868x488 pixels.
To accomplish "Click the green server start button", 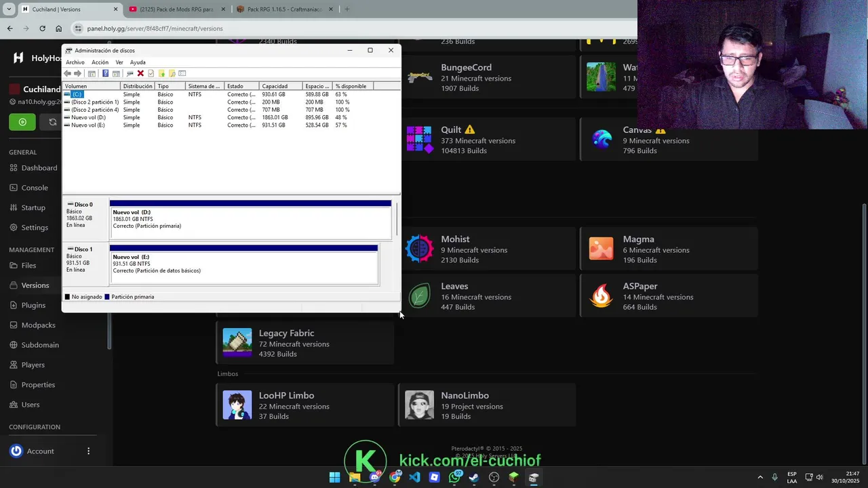I will click(x=22, y=122).
